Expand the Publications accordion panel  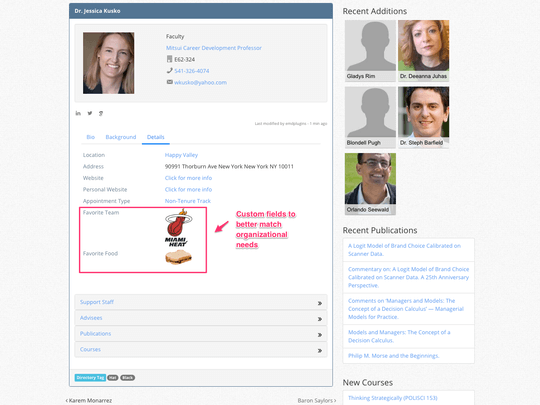click(x=201, y=334)
